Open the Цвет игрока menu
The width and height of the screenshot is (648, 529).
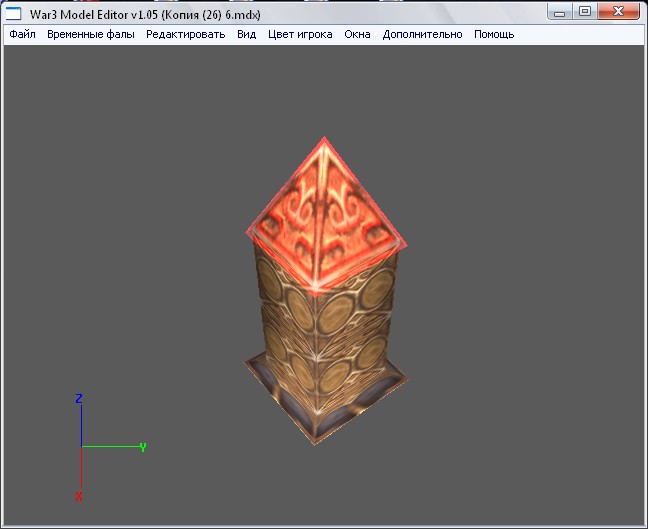(x=300, y=34)
